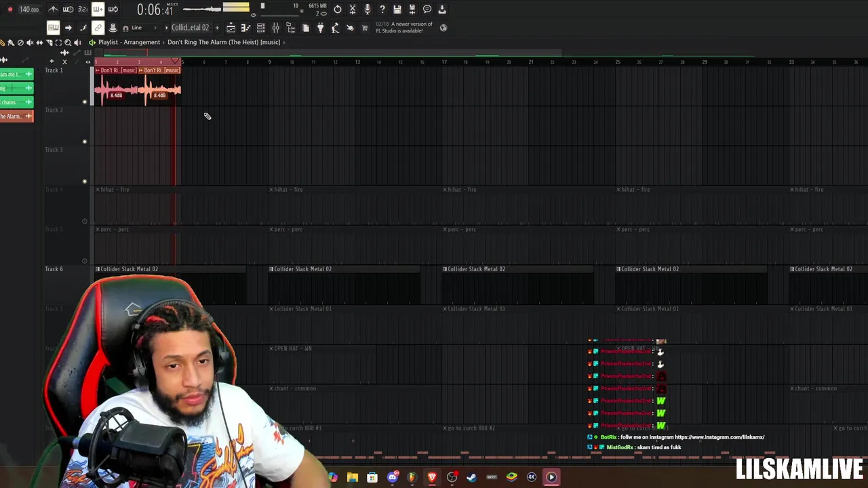Viewport: 868px width, 488px height.
Task: Click the step-edit arrow button
Action: (x=68, y=28)
